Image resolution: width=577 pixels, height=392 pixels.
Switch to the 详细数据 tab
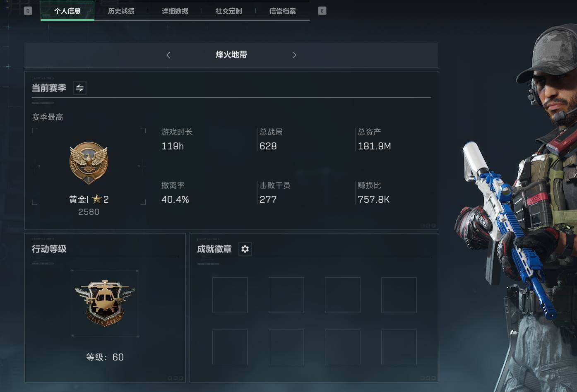175,11
